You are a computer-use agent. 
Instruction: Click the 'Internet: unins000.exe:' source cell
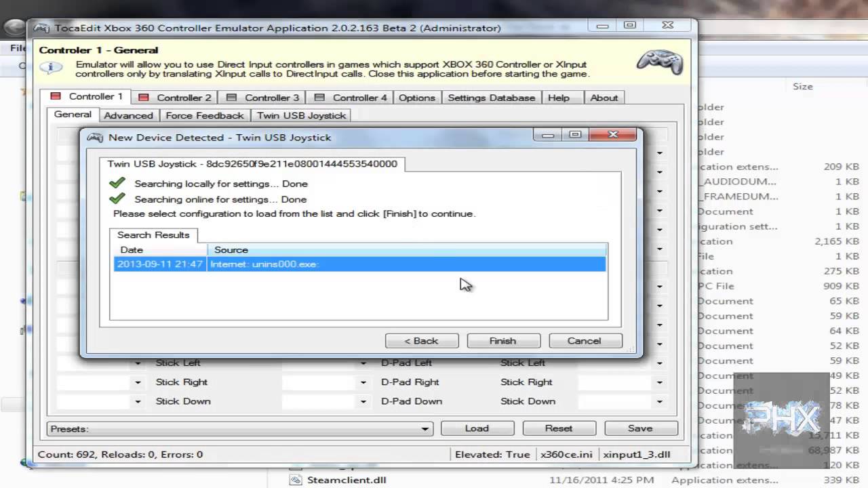(x=264, y=264)
